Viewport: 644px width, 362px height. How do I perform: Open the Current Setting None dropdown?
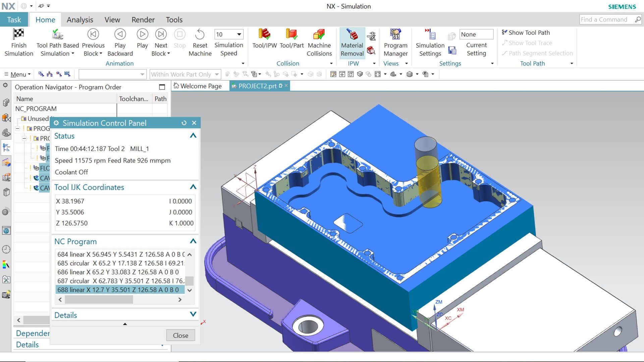point(476,34)
